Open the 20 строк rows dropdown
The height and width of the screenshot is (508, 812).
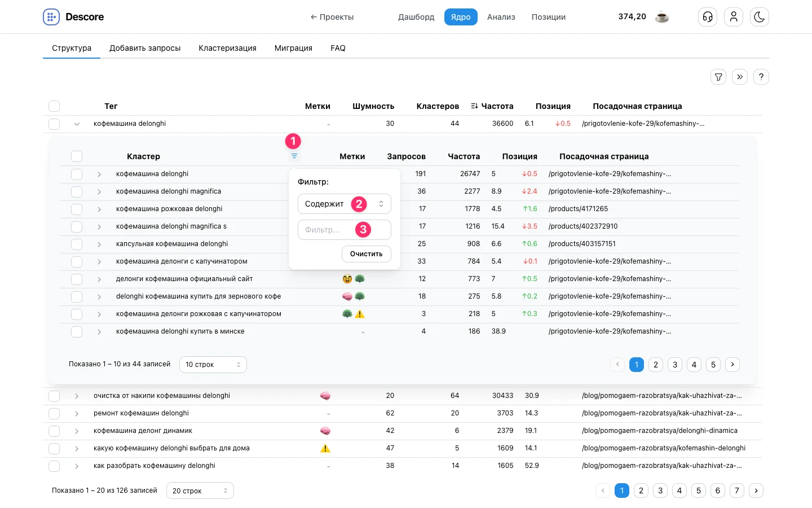tap(200, 491)
